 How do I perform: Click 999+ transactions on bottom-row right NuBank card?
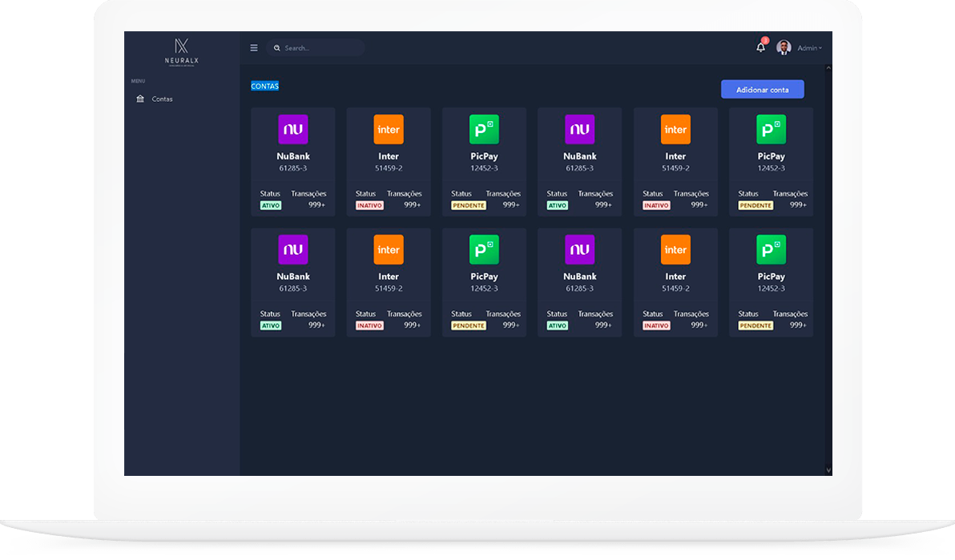pos(603,324)
